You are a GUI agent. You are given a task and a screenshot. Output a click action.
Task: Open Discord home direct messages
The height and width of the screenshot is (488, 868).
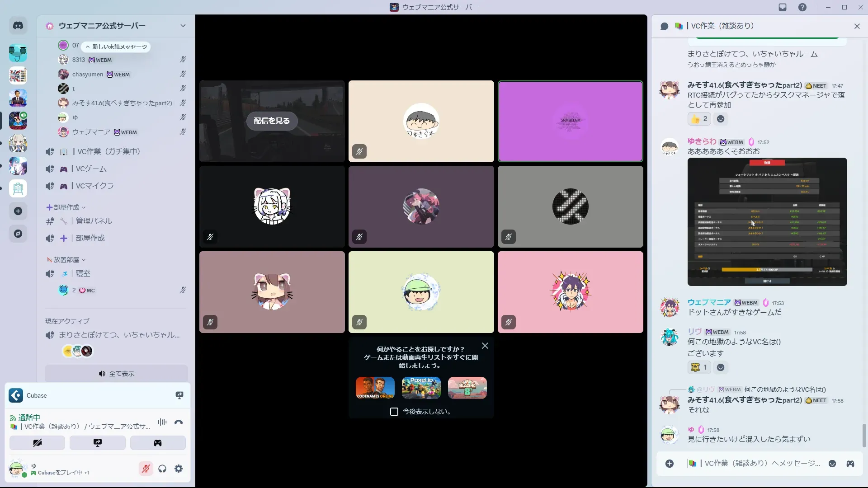[18, 26]
